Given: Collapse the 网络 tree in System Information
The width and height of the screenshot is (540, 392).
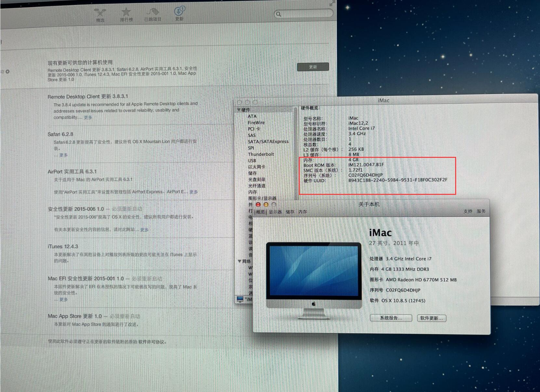Looking at the screenshot, I should 240,261.
